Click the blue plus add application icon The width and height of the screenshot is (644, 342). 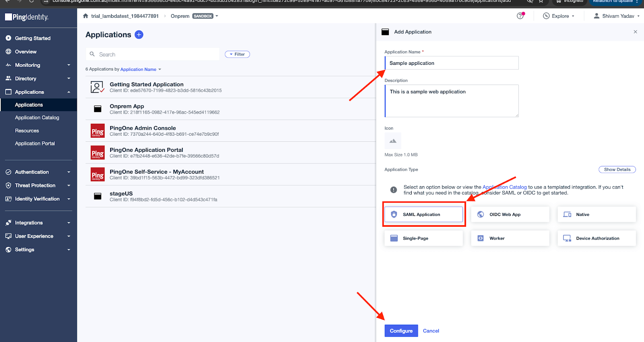pyautogui.click(x=139, y=35)
